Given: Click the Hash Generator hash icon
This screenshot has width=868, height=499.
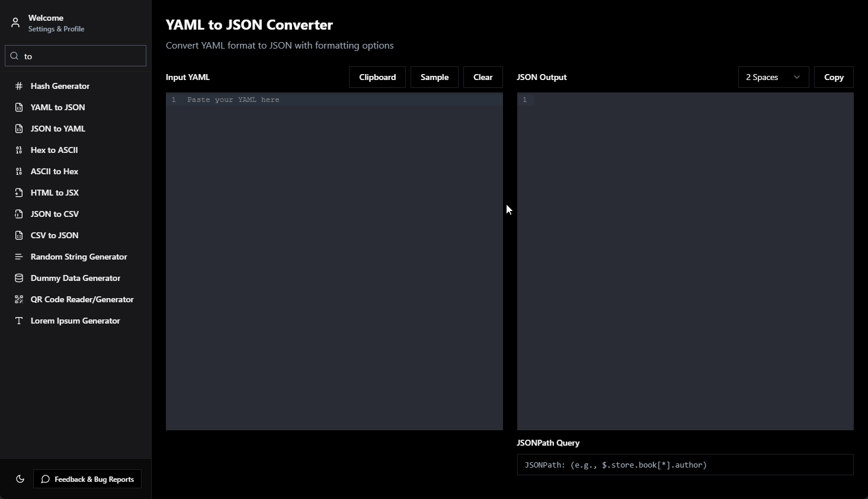Looking at the screenshot, I should (19, 86).
